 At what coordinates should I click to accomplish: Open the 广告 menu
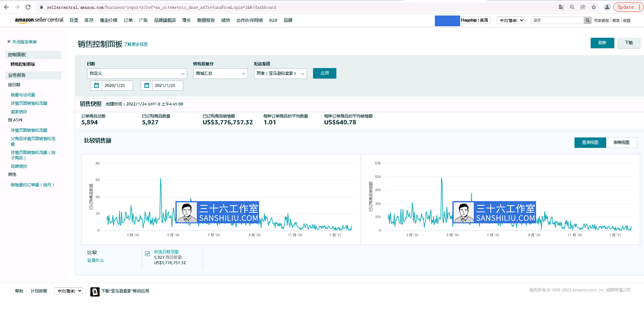(143, 21)
